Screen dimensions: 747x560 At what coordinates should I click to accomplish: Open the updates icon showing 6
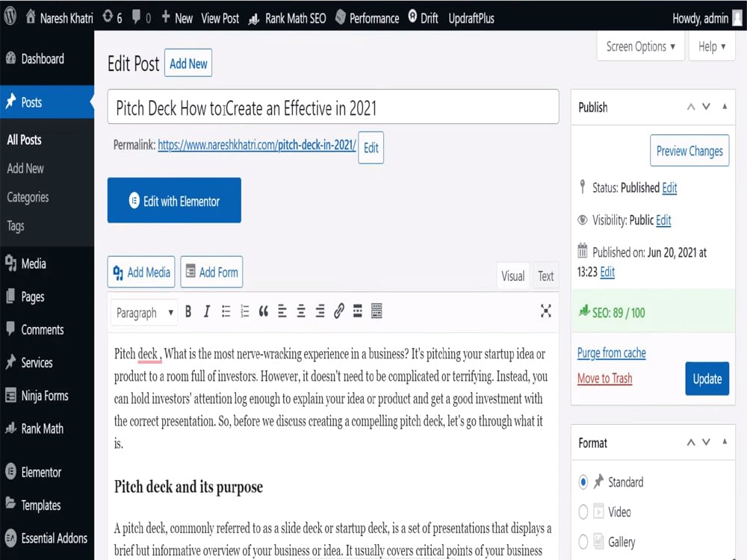pyautogui.click(x=108, y=17)
